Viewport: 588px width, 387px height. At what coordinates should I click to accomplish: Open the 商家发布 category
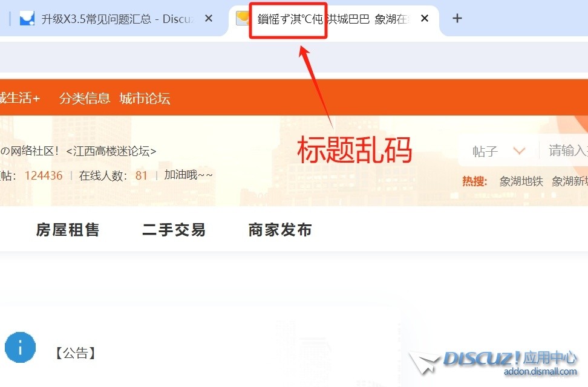click(280, 230)
